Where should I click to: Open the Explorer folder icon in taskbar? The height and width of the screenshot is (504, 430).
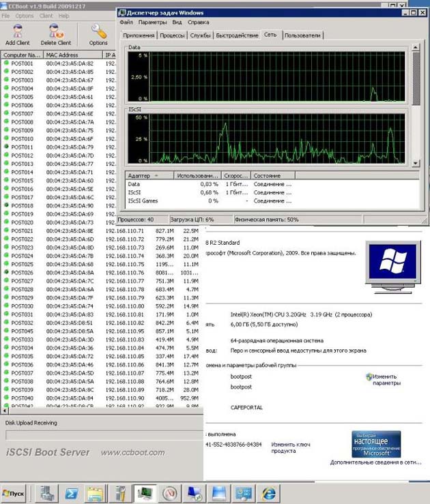tap(96, 493)
